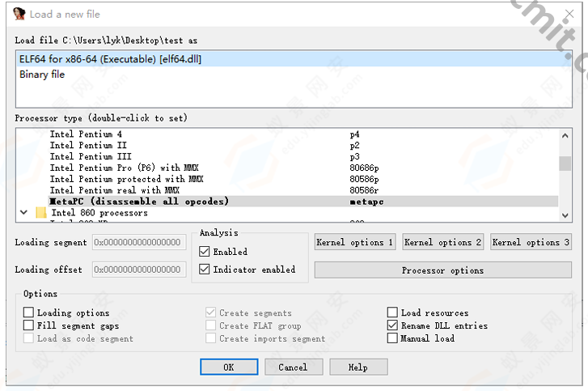This screenshot has width=588, height=391.
Task: Open Kernel options 2
Action: tap(443, 242)
